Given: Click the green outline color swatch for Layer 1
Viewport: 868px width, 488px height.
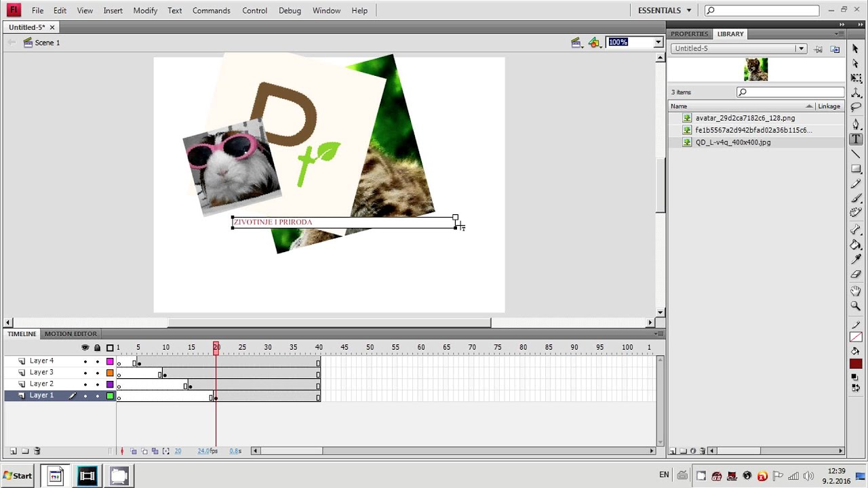Looking at the screenshot, I should pyautogui.click(x=110, y=396).
